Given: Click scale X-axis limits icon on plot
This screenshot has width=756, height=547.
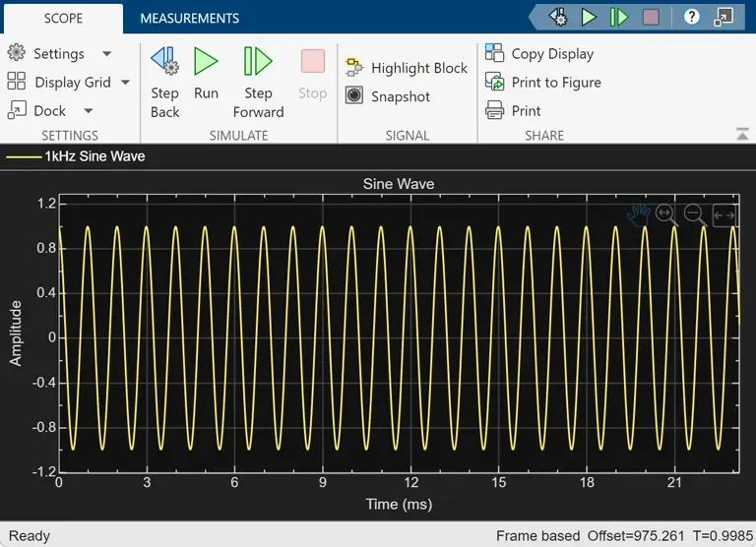Looking at the screenshot, I should pyautogui.click(x=724, y=215).
